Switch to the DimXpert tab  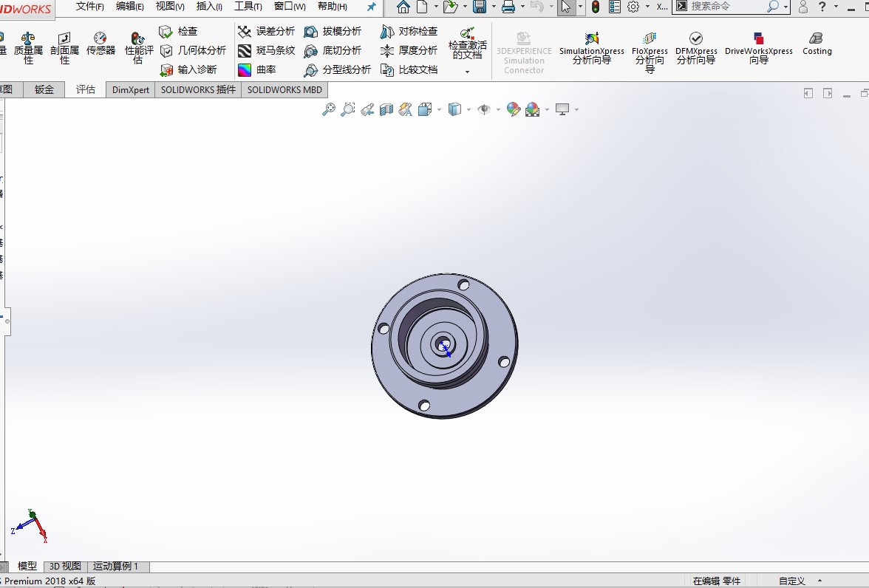point(130,90)
